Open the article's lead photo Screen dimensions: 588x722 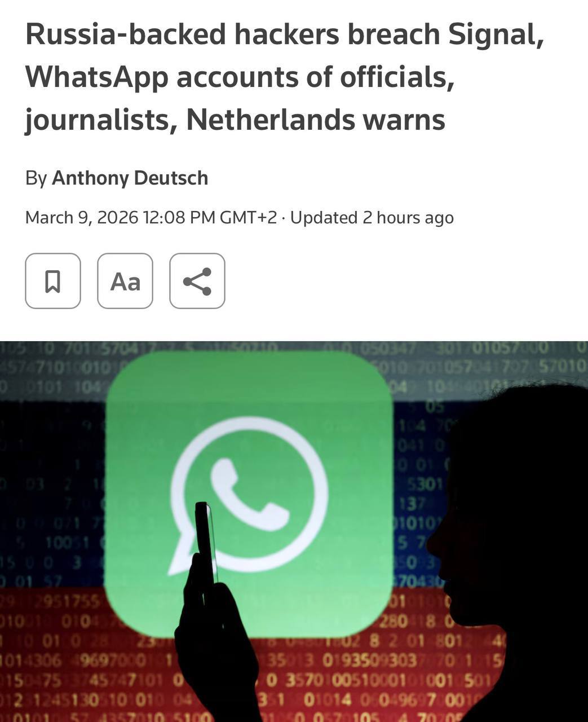(x=294, y=531)
